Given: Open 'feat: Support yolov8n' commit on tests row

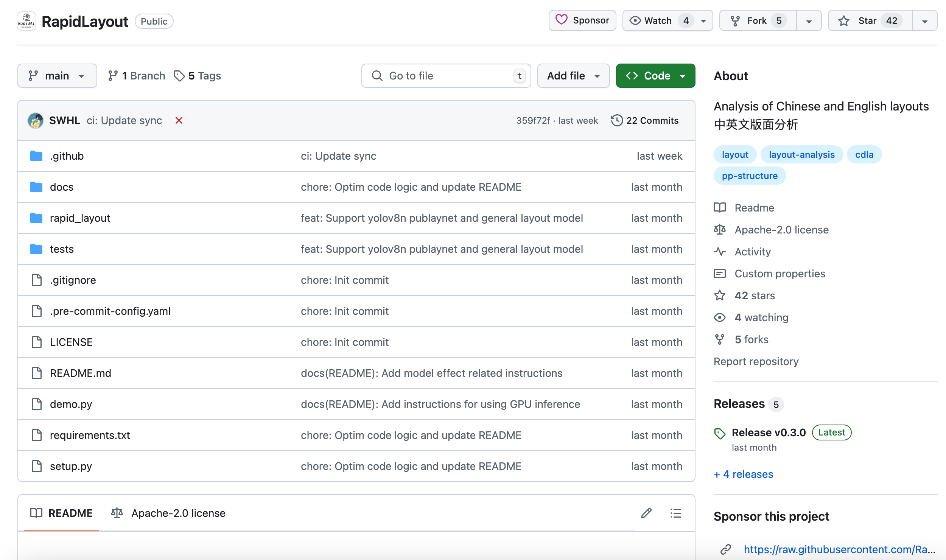Looking at the screenshot, I should coord(442,249).
